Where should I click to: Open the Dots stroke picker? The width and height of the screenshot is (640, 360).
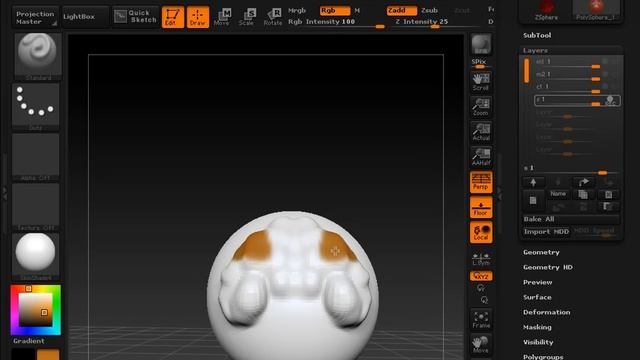(36, 107)
